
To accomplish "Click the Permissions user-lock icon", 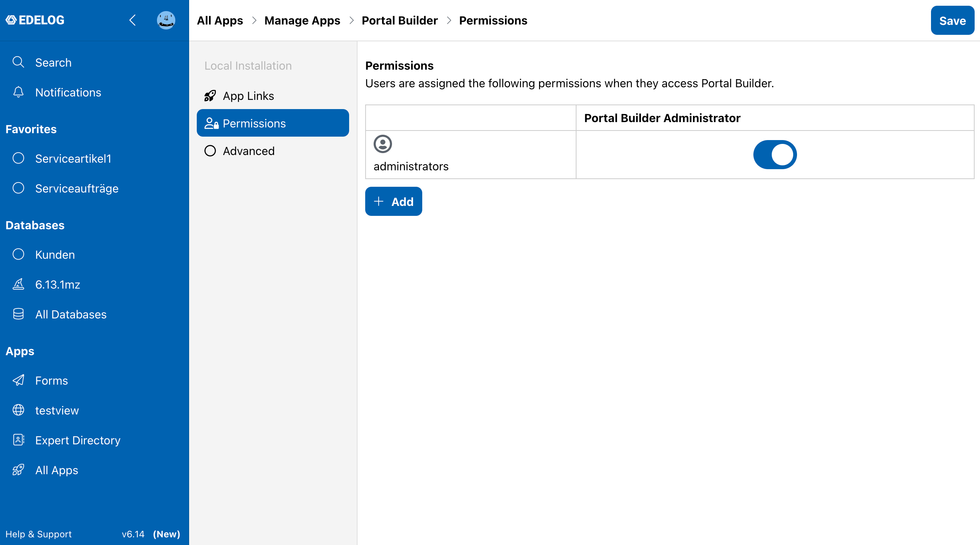I will point(211,123).
